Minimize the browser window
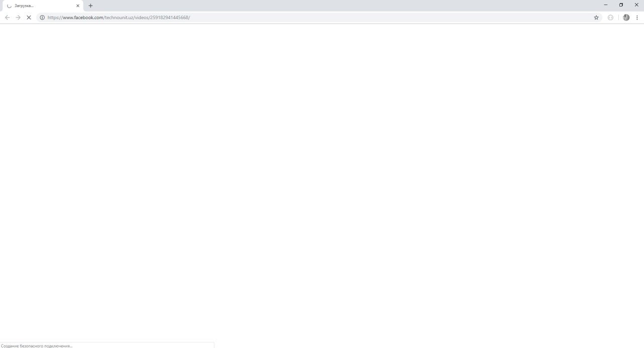 click(606, 5)
